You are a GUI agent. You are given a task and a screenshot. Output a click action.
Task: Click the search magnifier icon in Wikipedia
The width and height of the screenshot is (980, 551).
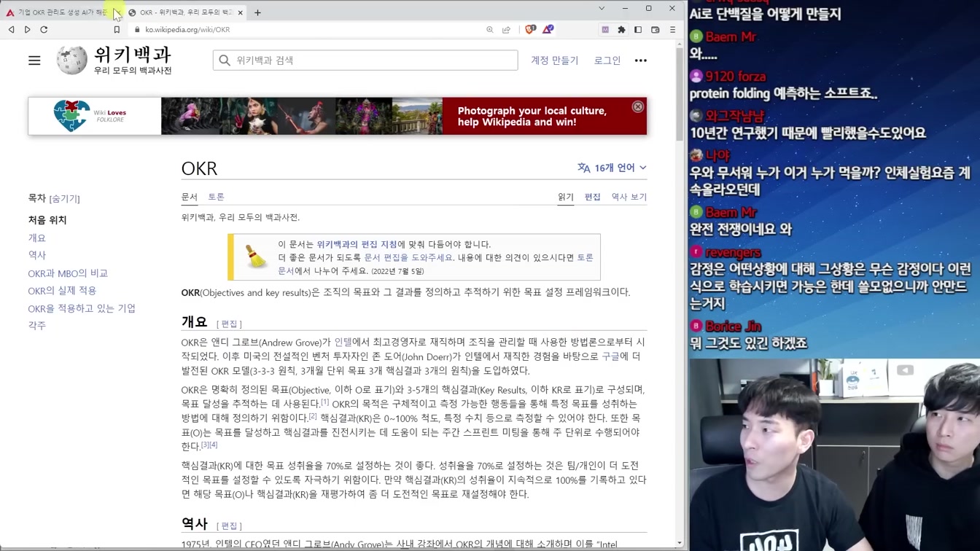pos(225,60)
